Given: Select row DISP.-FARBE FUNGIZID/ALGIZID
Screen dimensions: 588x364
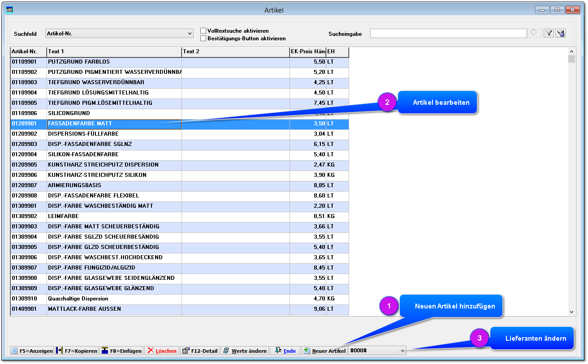Looking at the screenshot, I should coord(180,268).
